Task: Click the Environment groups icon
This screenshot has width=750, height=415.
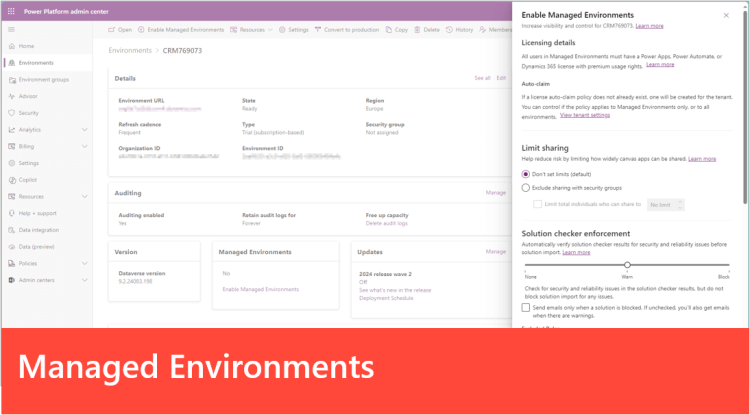Action: (x=12, y=80)
